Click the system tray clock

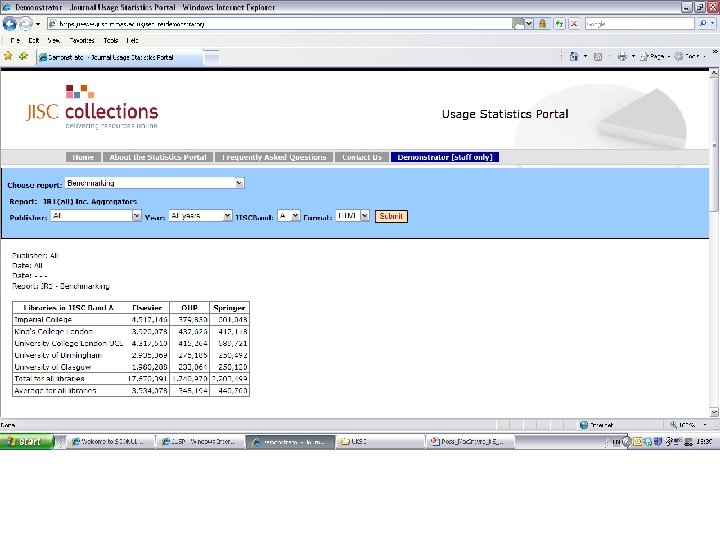tap(704, 442)
